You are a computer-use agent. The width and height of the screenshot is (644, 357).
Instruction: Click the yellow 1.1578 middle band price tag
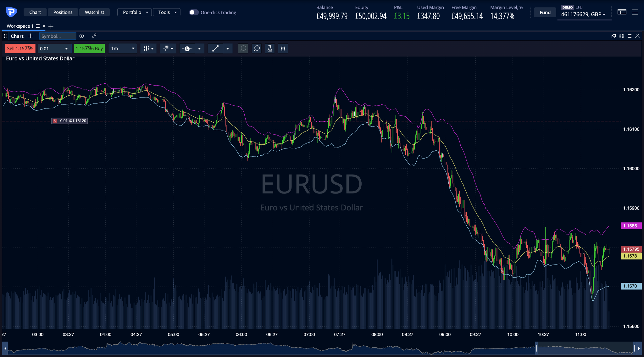coord(631,256)
